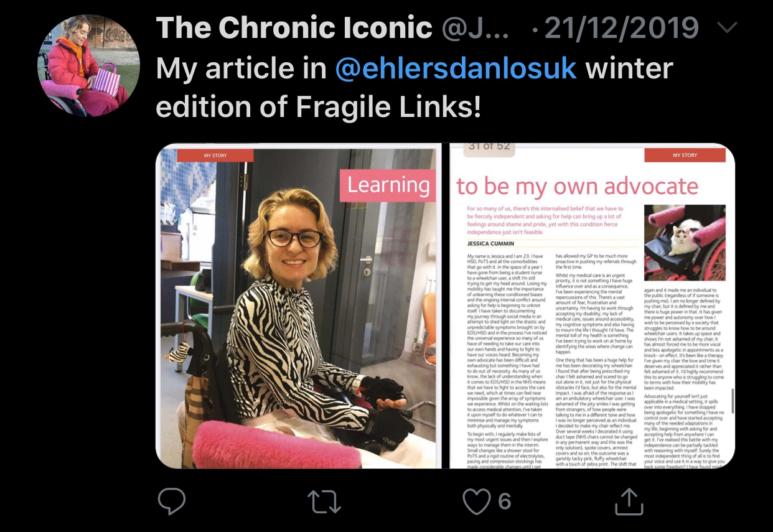Reply to the tweet with the comment icon
This screenshot has width=773, height=532.
point(171,501)
